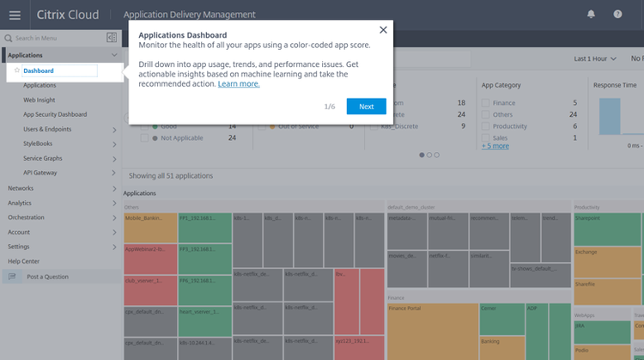The height and width of the screenshot is (360, 644).
Task: Go to first carousel page dot
Action: 422,155
